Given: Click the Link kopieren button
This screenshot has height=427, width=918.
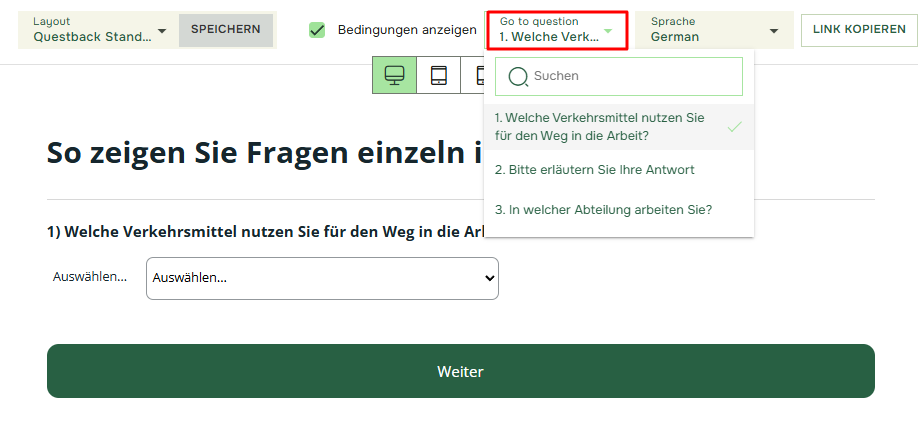Looking at the screenshot, I should 859,30.
